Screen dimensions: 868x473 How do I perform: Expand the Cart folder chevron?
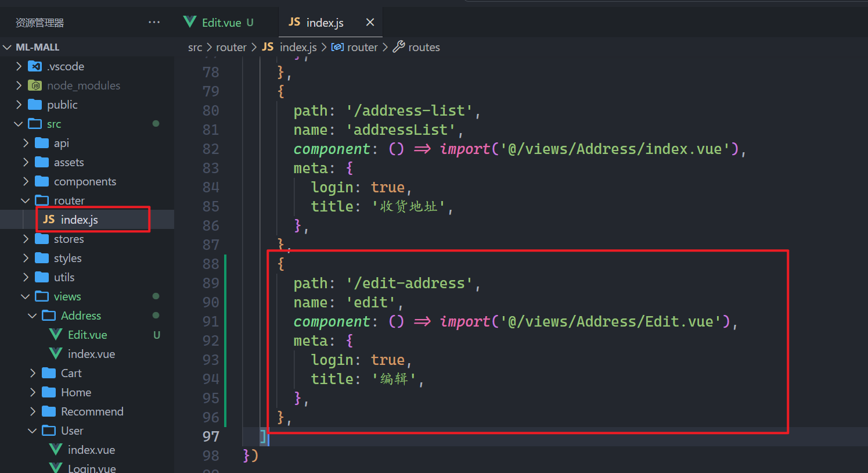click(33, 373)
